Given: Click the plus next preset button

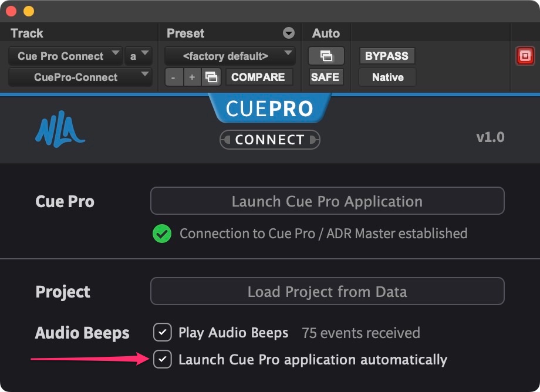Looking at the screenshot, I should 192,77.
